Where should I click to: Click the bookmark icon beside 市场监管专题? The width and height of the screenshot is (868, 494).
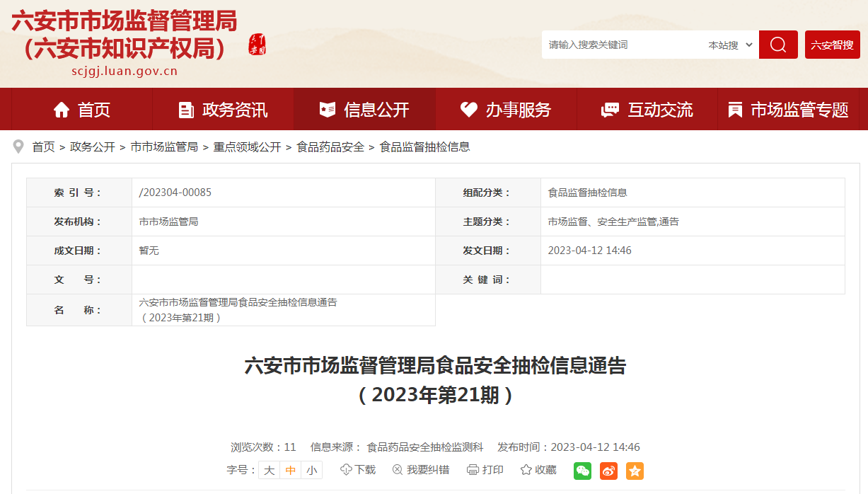coord(736,110)
